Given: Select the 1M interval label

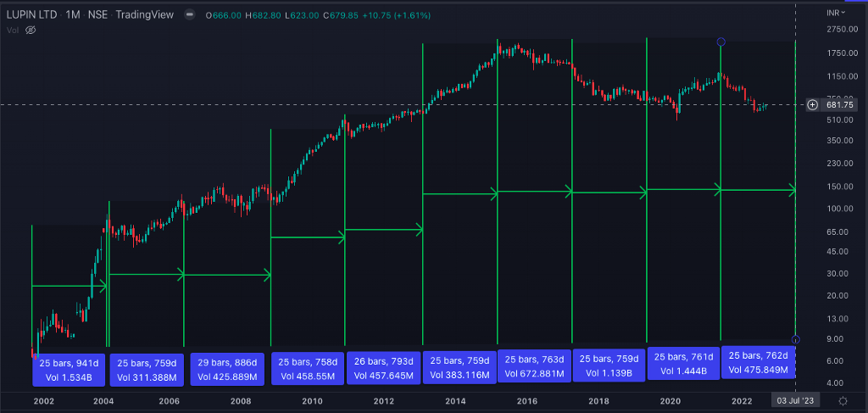Looking at the screenshot, I should click(x=72, y=15).
